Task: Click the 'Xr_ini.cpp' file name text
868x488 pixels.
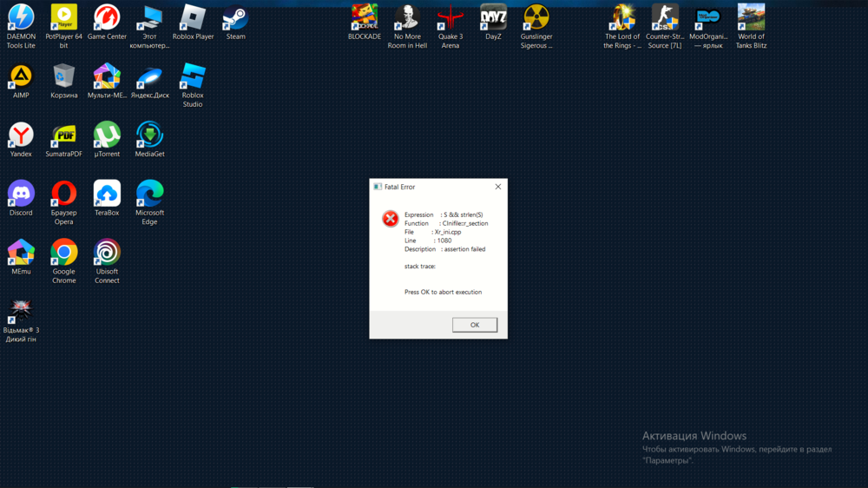Action: point(448,232)
